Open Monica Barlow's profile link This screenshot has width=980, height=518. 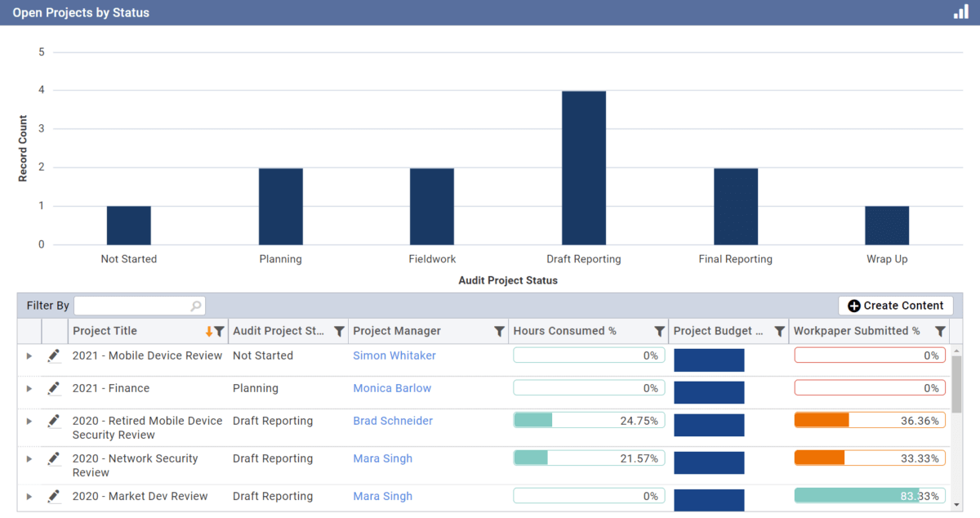[x=392, y=388]
